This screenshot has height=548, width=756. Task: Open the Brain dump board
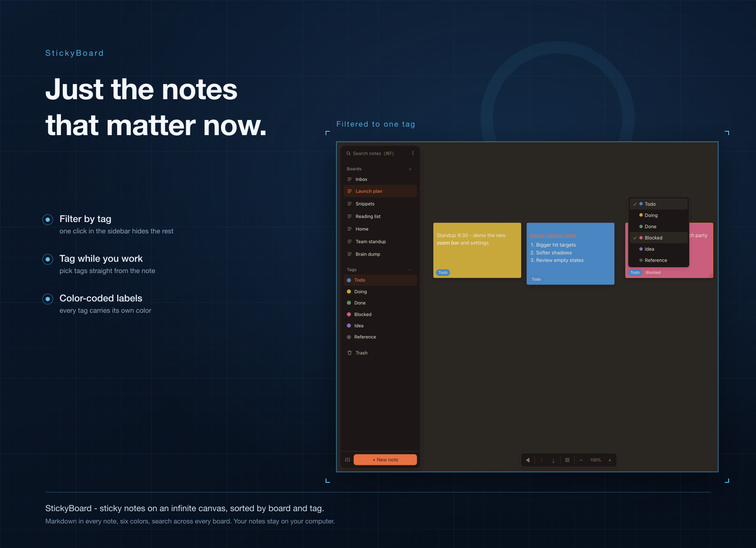(380, 254)
